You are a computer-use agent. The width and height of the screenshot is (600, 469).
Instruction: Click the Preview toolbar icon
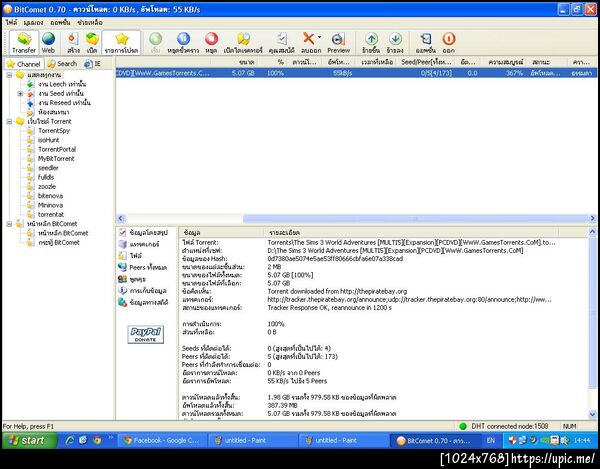coord(338,42)
